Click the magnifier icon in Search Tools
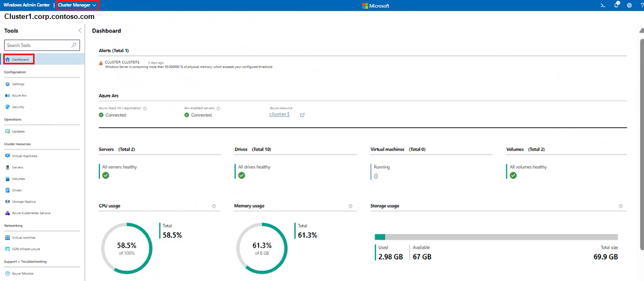 point(74,45)
